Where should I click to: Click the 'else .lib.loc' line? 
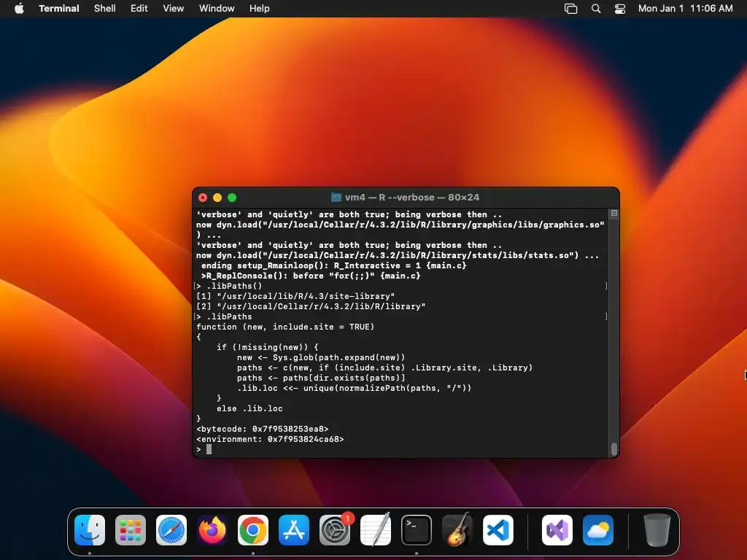click(249, 408)
